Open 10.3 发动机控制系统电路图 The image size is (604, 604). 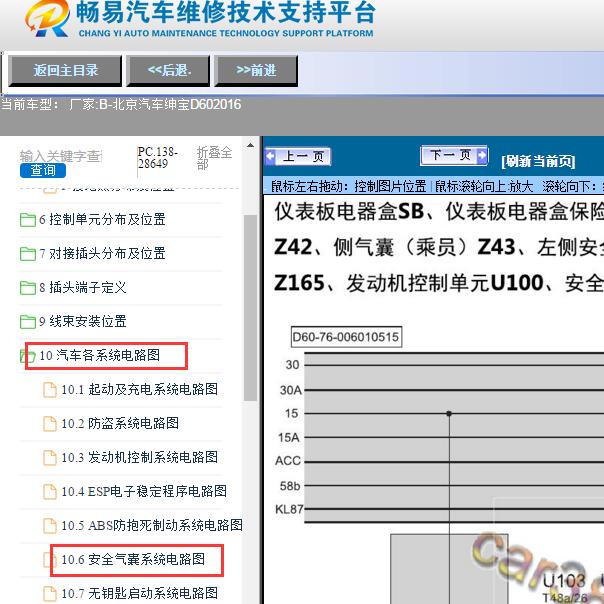[139, 457]
